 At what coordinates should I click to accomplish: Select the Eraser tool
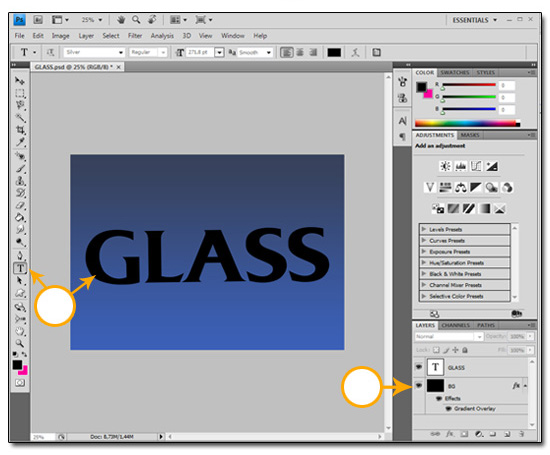coord(20,205)
